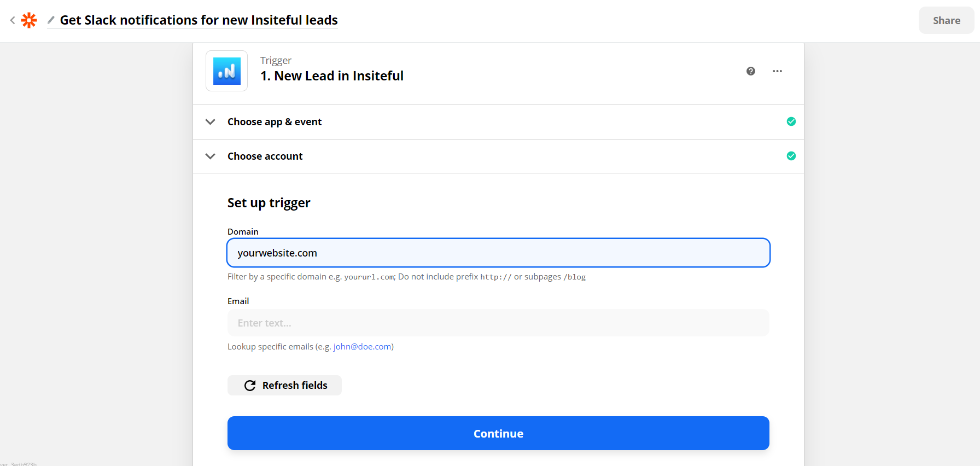The image size is (980, 466).
Task: Click the Choose app & event green checkmark
Action: [x=791, y=121]
